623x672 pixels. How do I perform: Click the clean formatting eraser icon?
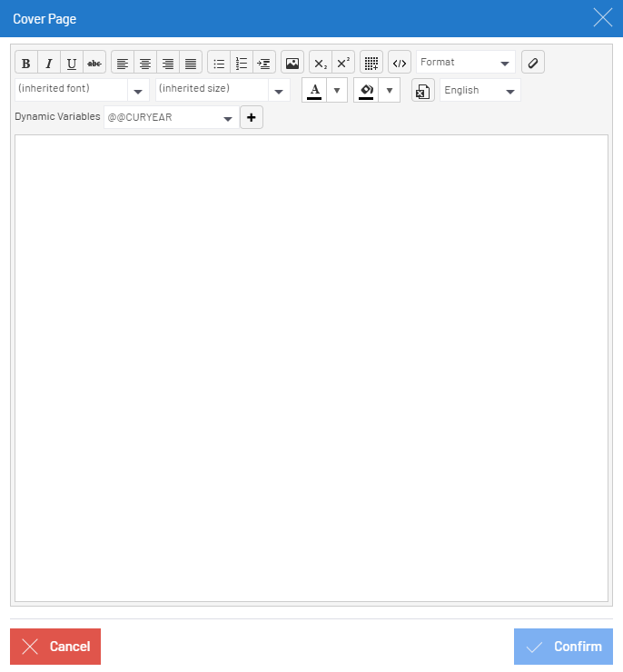(533, 63)
